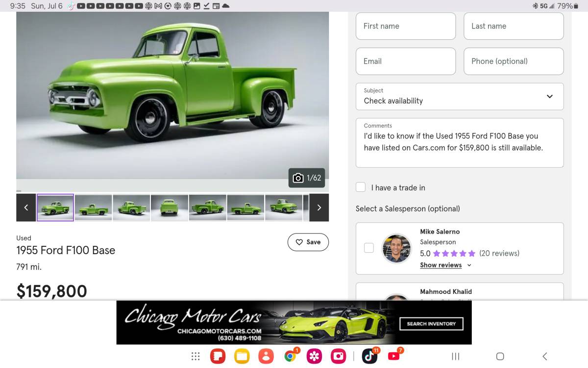The height and width of the screenshot is (368, 588).
Task: Tap the image notification icon in status bar
Action: click(196, 6)
